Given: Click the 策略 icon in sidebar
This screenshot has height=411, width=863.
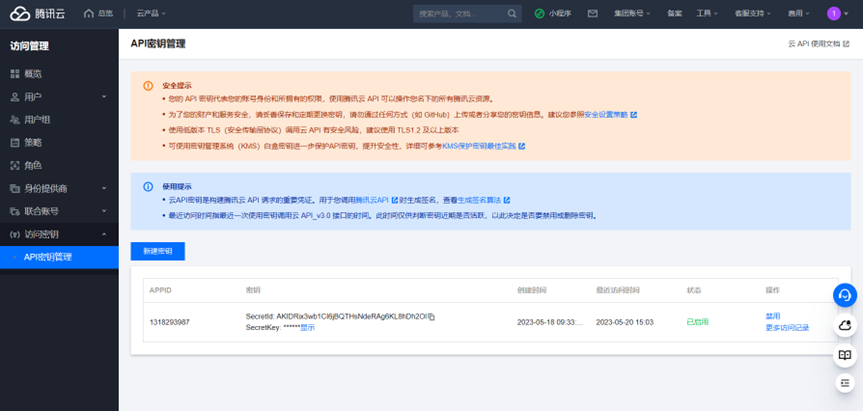Looking at the screenshot, I should tap(15, 143).
